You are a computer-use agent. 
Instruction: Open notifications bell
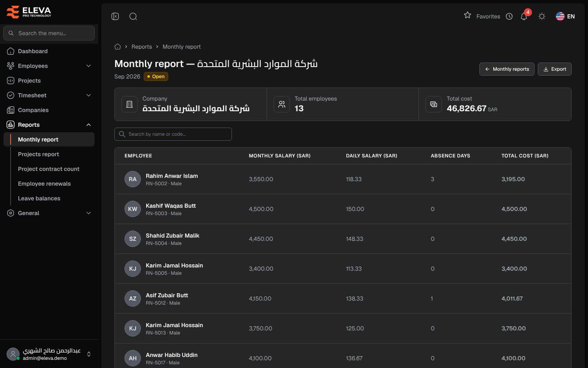[524, 16]
